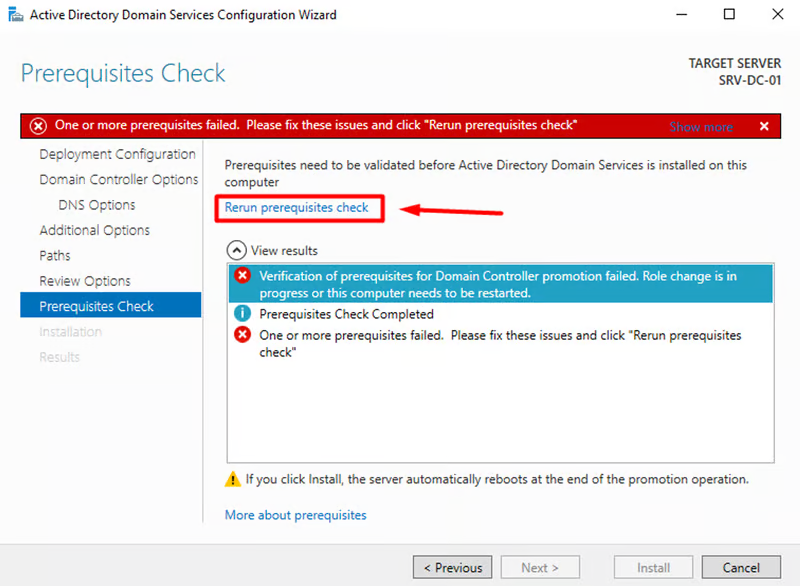Screen dimensions: 800x586
Task: Click Rerun prerequisites check link
Action: point(296,208)
